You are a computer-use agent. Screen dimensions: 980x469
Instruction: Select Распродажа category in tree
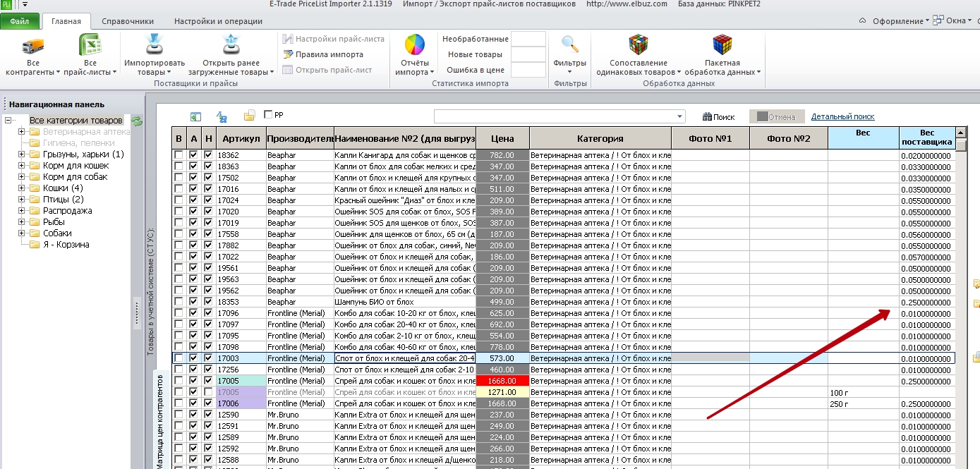pos(67,211)
